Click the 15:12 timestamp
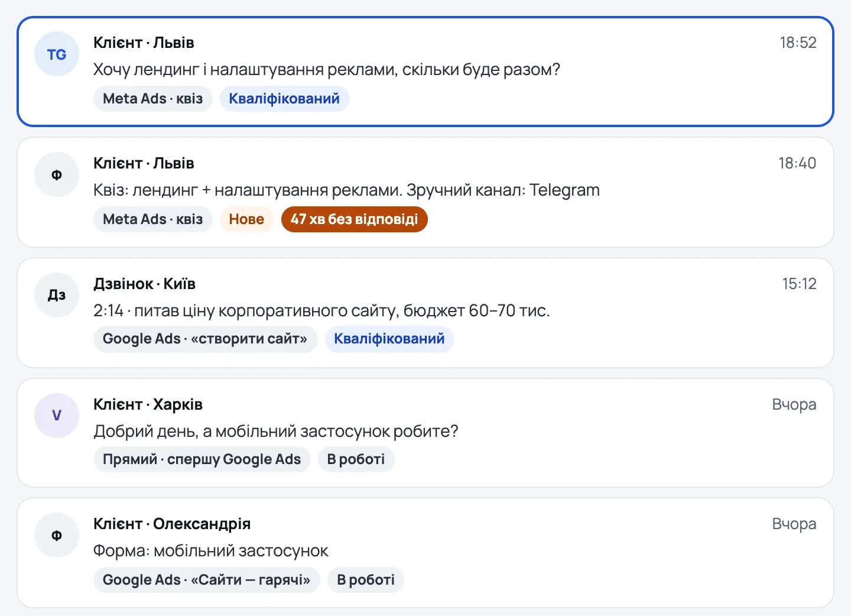Viewport: 851px width, 616px height. (x=799, y=284)
